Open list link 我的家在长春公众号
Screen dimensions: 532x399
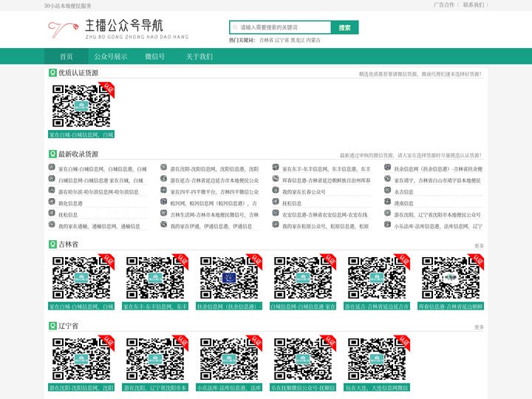304,192
